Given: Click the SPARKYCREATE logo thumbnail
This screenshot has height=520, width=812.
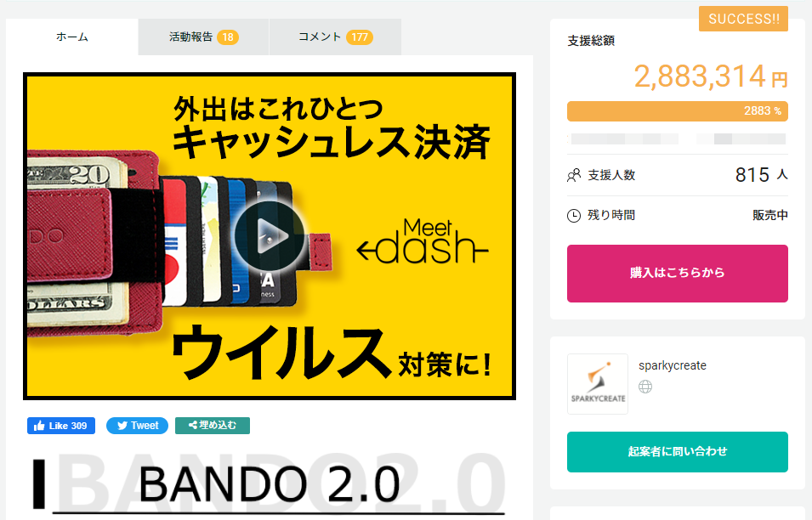Looking at the screenshot, I should 598,384.
